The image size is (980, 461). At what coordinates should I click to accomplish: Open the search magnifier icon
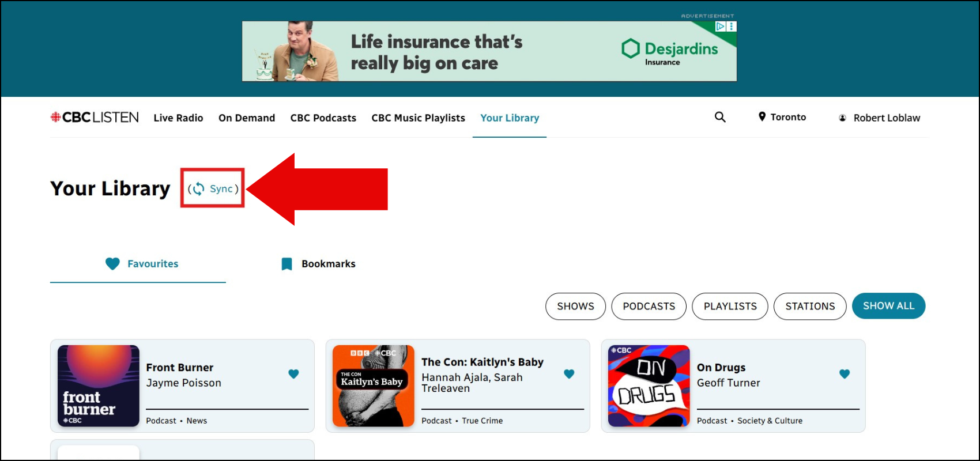coord(720,117)
